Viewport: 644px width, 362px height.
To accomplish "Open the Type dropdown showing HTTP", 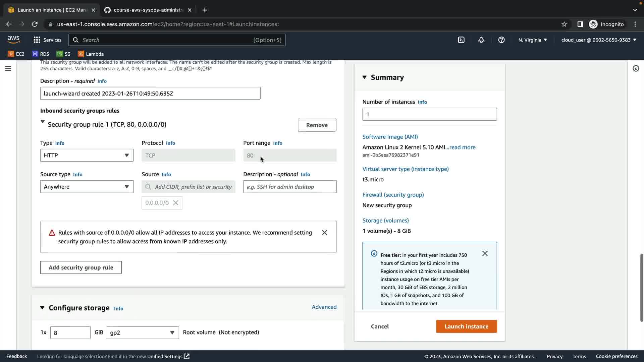I will coord(87,155).
